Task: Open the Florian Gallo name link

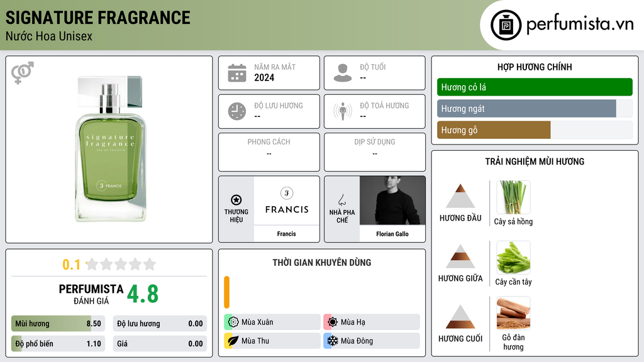Action: (392, 234)
